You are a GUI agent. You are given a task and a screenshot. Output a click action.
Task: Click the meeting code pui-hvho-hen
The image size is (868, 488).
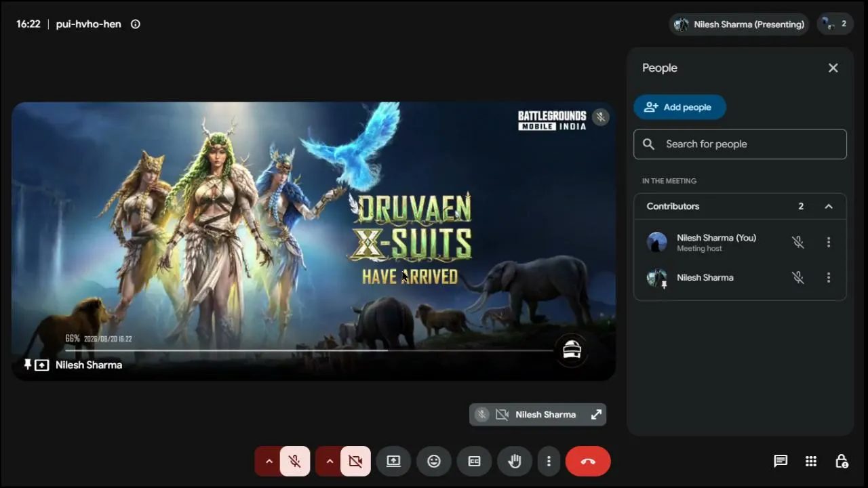(89, 24)
